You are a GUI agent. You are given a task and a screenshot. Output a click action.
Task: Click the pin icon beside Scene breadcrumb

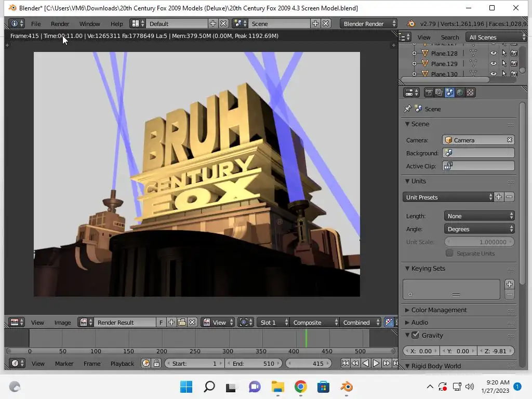click(x=407, y=109)
